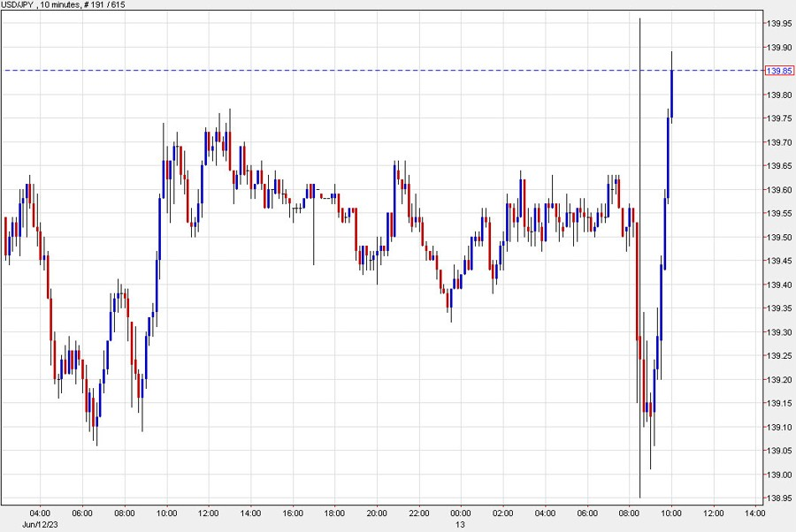The image size is (796, 532).
Task: Click the 139.50 price axis label
Action: pyautogui.click(x=778, y=238)
